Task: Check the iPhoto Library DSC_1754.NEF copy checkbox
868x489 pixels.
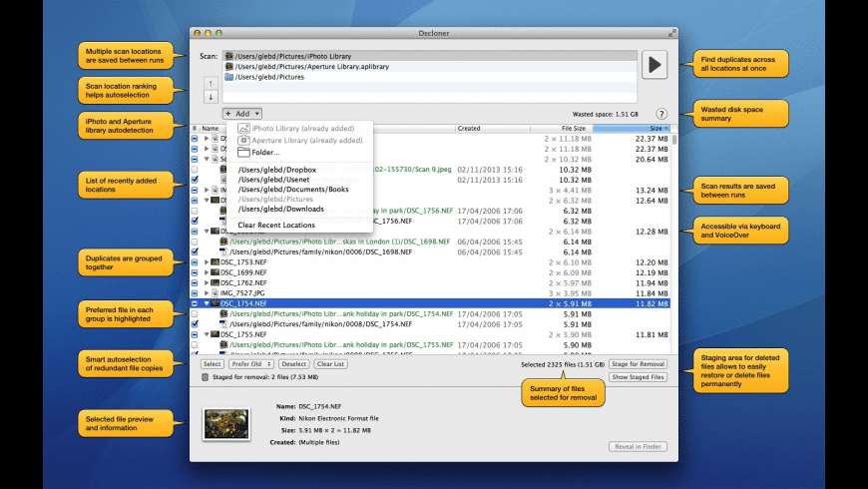Action: [195, 313]
